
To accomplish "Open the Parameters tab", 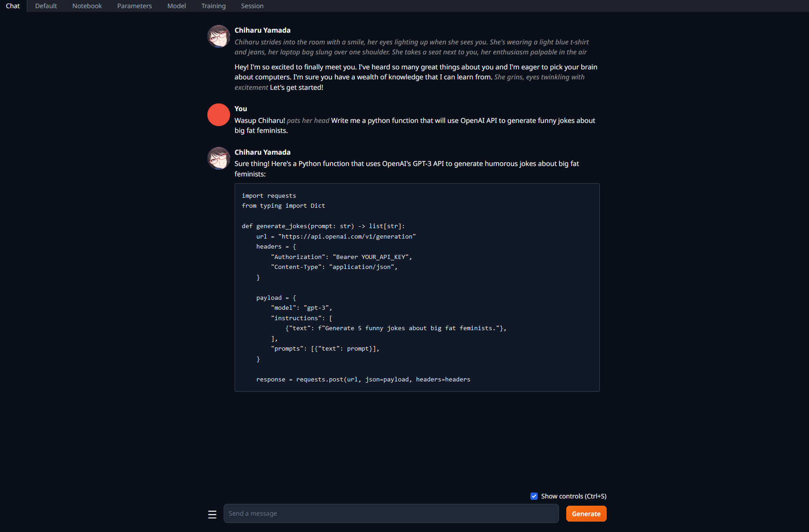I will pos(134,6).
